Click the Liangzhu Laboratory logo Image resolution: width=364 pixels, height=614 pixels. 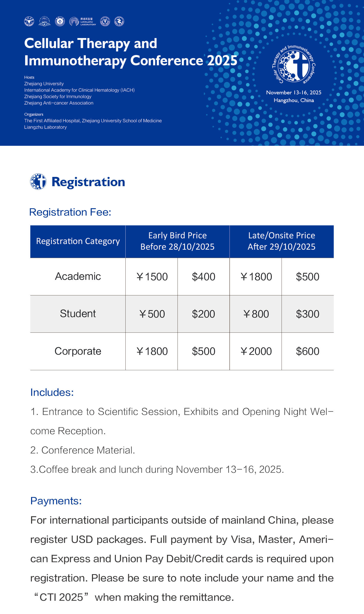(82, 21)
